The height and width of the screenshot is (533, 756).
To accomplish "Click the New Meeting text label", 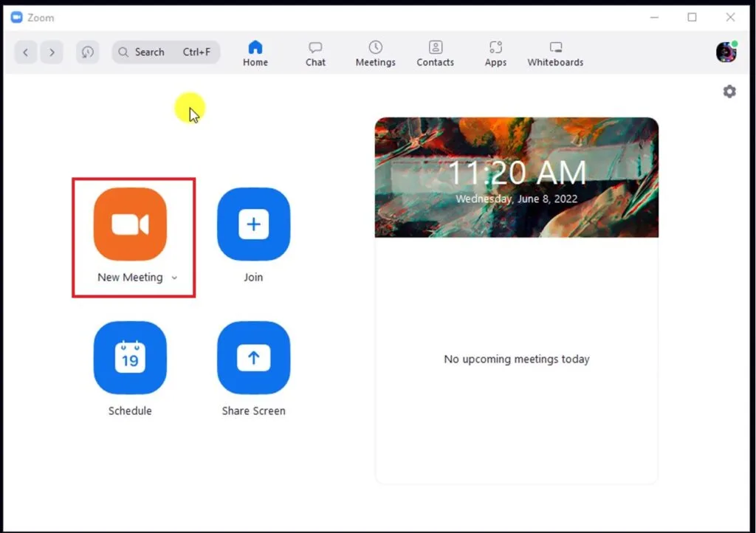I will click(130, 278).
